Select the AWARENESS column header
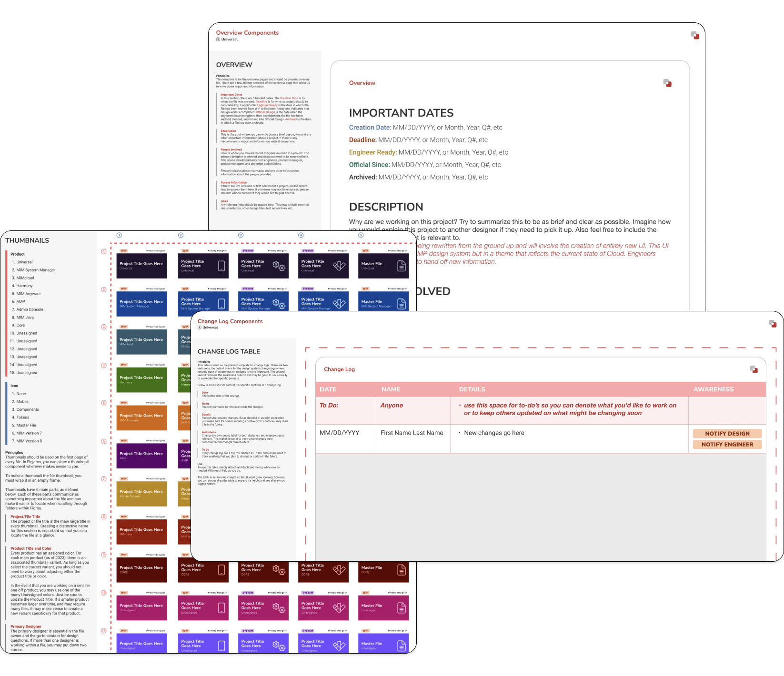Image resolution: width=784 pixels, height=676 pixels. (x=714, y=389)
